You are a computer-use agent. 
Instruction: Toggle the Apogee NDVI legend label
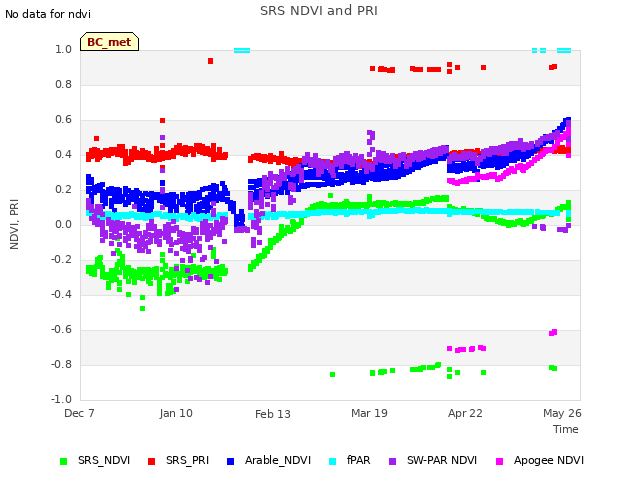pos(549,460)
